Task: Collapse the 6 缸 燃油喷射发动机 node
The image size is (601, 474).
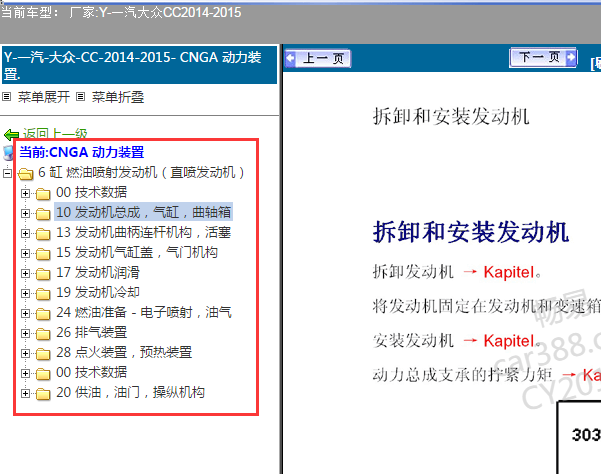Action: point(7,173)
